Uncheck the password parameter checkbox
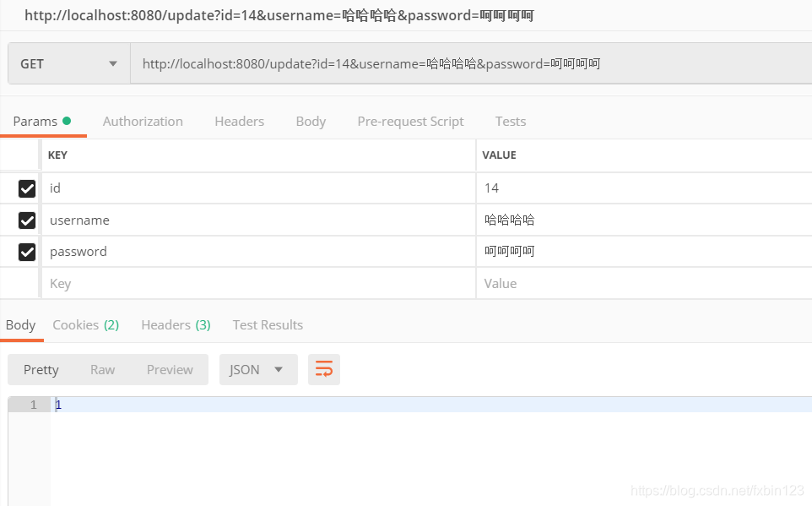Image resolution: width=812 pixels, height=506 pixels. (27, 252)
